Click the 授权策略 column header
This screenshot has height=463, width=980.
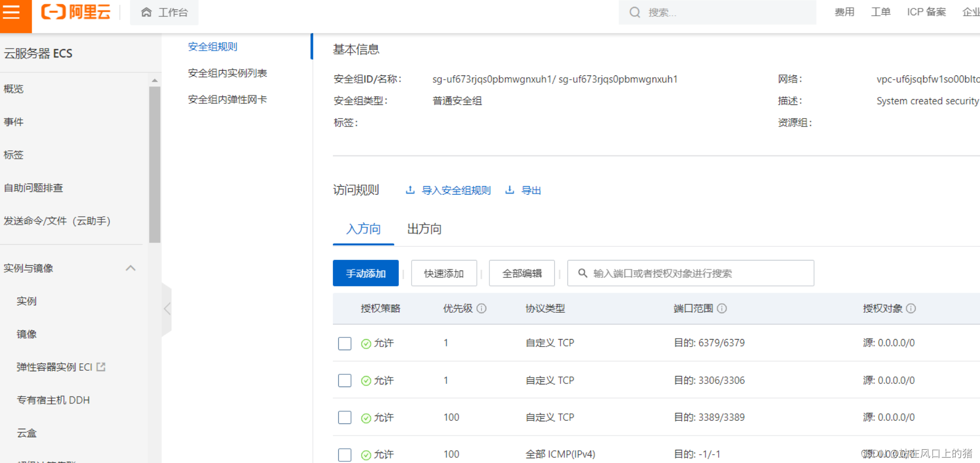(x=380, y=308)
